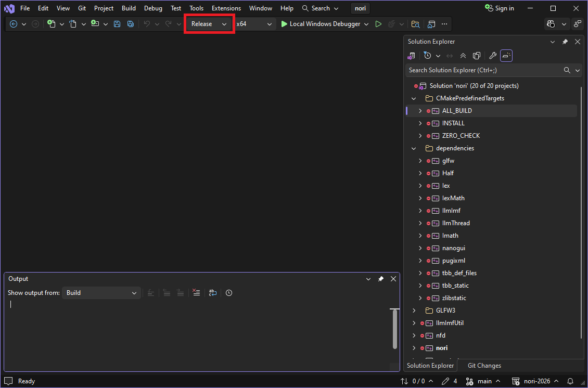Click the Sign in button
The image size is (588, 388).
point(499,8)
